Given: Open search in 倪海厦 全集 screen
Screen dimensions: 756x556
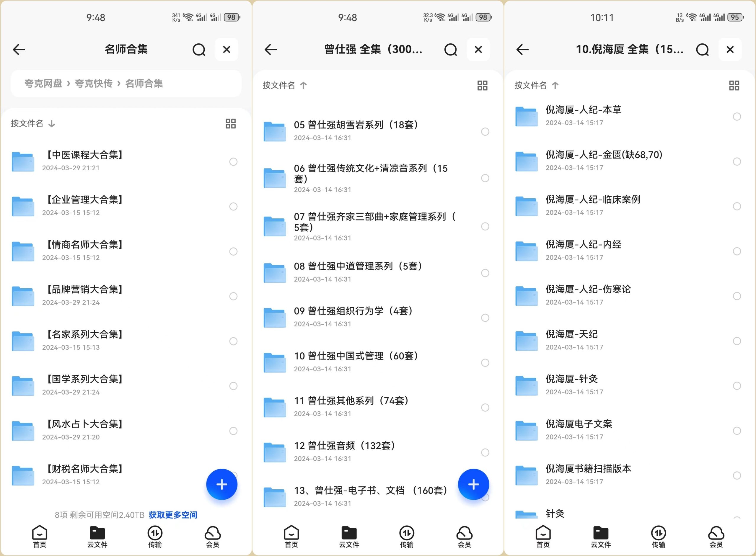Looking at the screenshot, I should point(703,50).
